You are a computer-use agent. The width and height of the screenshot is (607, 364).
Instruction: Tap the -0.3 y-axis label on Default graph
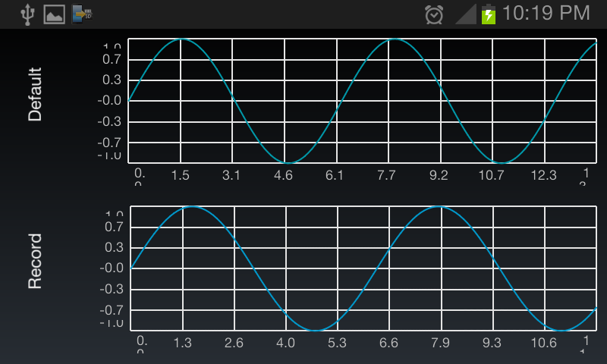[x=109, y=122]
